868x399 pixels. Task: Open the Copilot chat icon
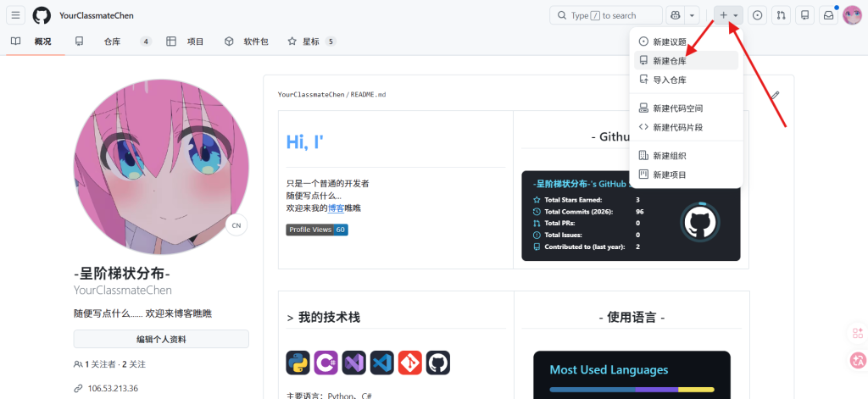tap(676, 15)
